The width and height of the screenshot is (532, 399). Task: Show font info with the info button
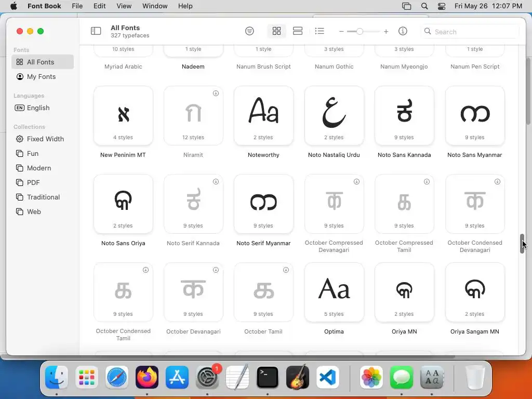point(403,31)
